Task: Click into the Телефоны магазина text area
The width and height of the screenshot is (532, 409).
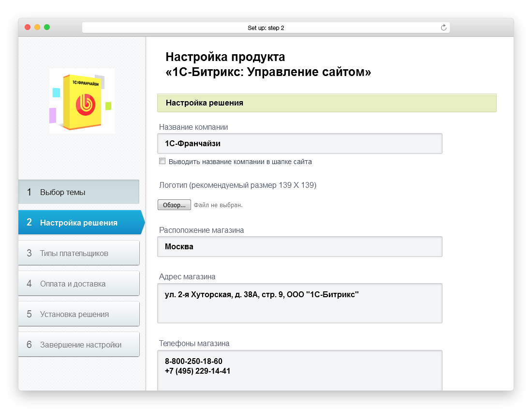Action: coord(299,370)
